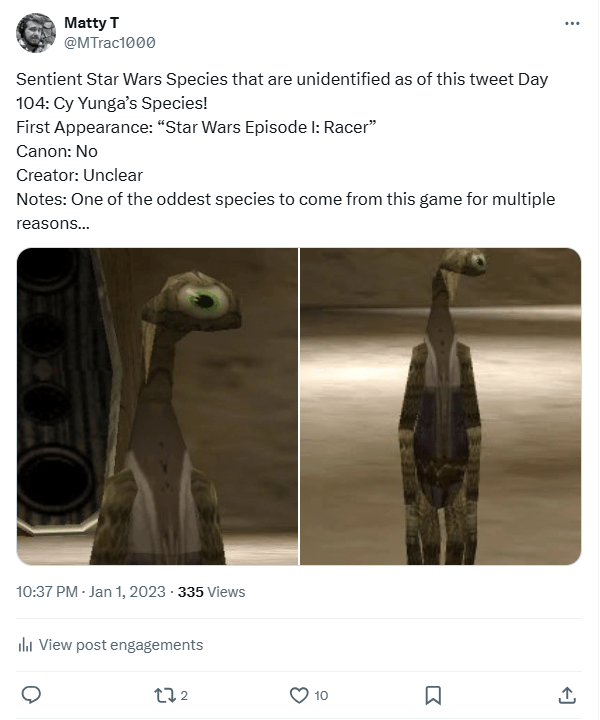Open the @MTrac1000 handle link

[x=110, y=43]
